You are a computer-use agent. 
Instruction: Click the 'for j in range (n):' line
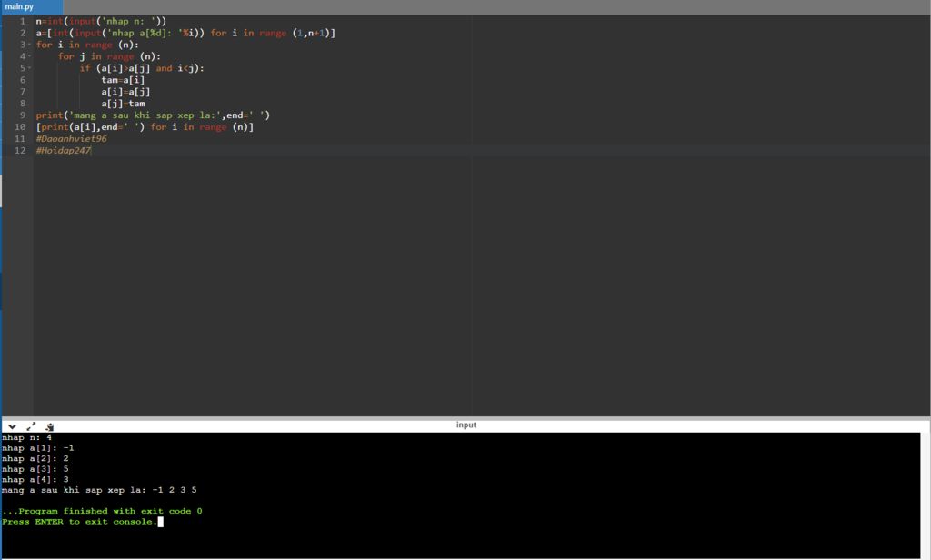point(109,56)
